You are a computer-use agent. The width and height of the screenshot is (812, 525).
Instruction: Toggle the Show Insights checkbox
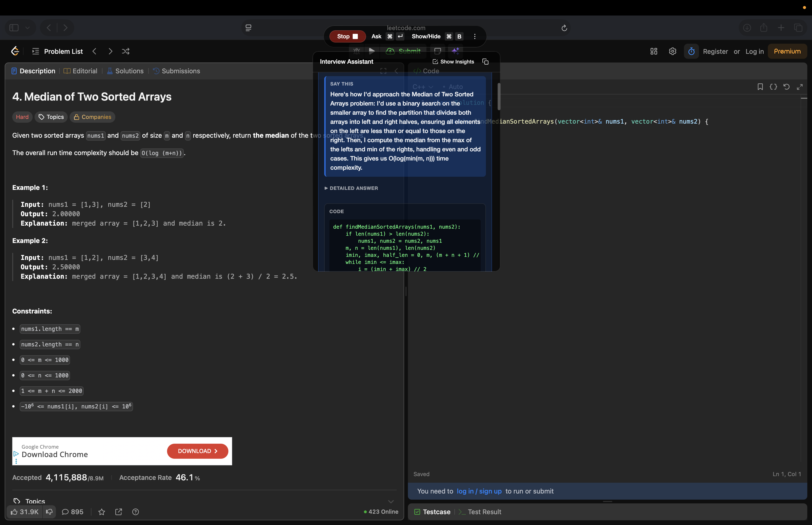pos(435,62)
